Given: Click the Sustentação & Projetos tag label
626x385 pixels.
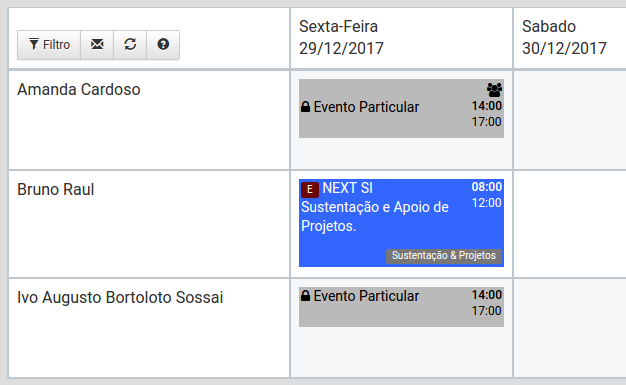Looking at the screenshot, I should click(x=444, y=256).
